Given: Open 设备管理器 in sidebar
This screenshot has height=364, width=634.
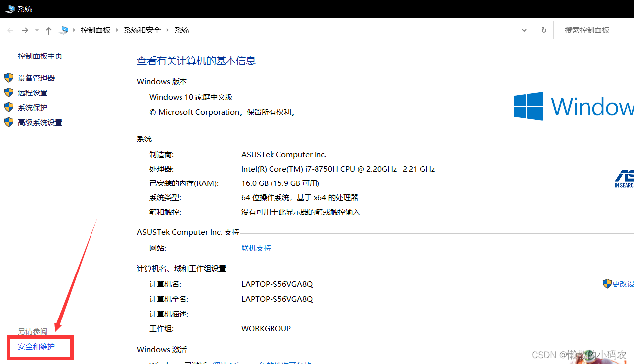Looking at the screenshot, I should pyautogui.click(x=37, y=78).
